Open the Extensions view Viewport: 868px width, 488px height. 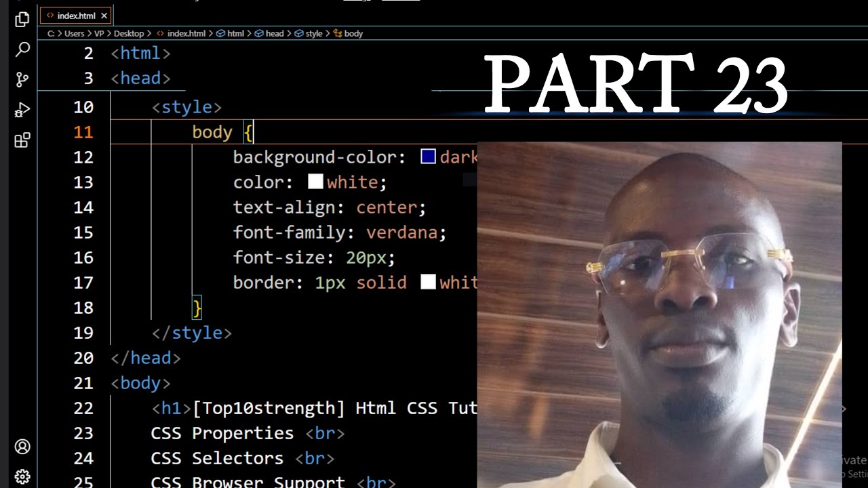[x=22, y=140]
